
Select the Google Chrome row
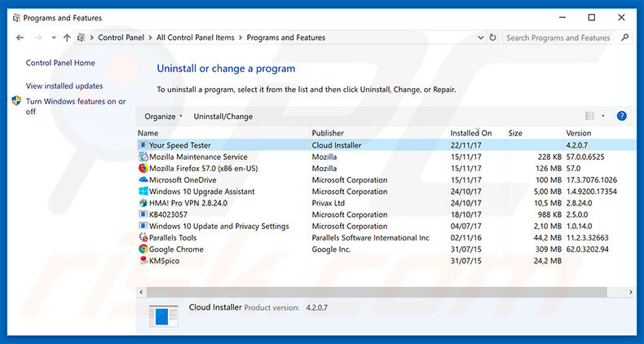point(386,249)
